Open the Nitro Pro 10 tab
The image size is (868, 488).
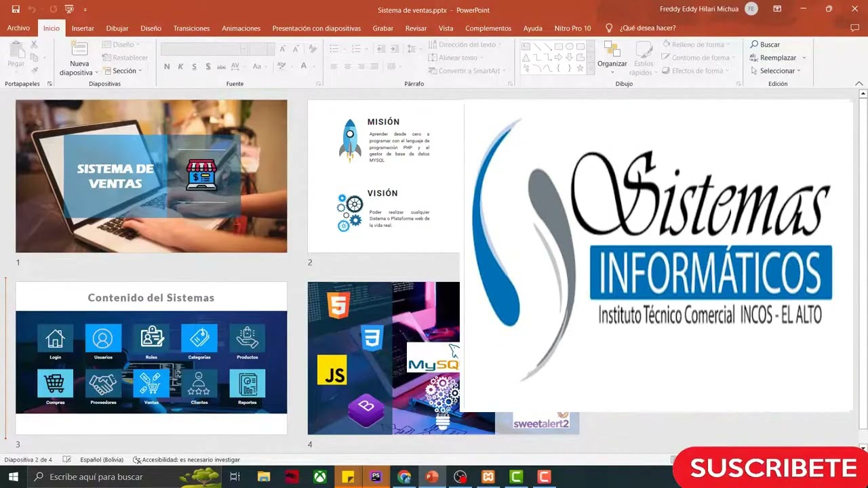[x=572, y=28]
